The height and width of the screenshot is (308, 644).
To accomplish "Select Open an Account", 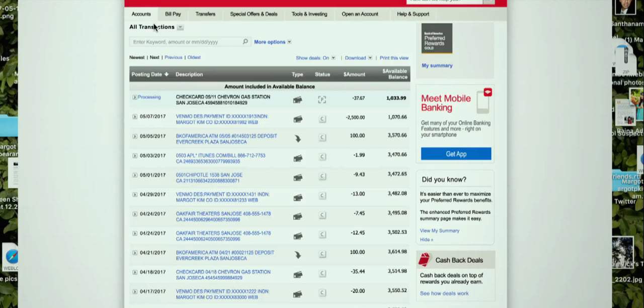I will click(360, 14).
